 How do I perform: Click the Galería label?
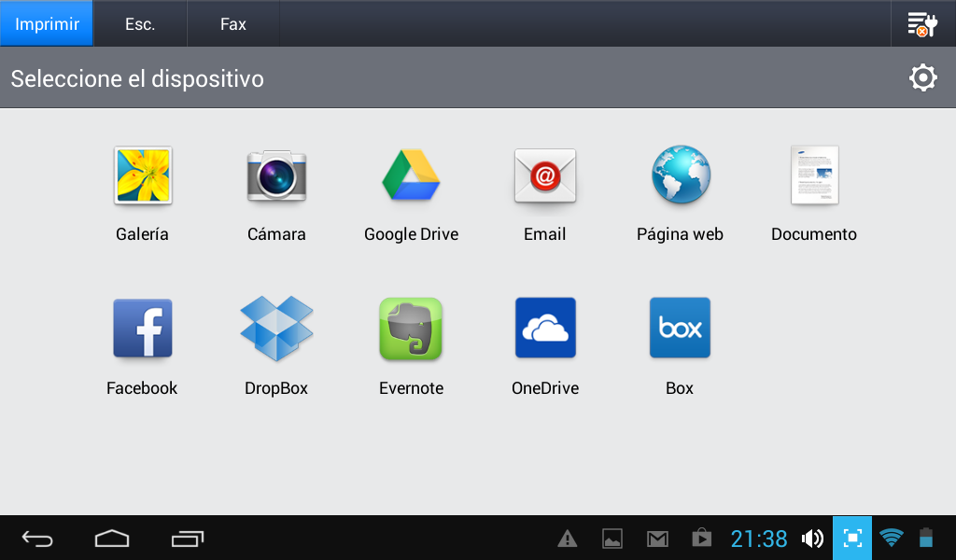(x=142, y=234)
